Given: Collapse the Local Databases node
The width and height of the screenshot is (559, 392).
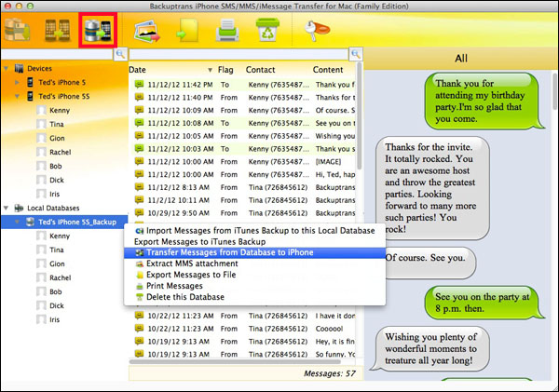Looking at the screenshot, I should (x=7, y=208).
